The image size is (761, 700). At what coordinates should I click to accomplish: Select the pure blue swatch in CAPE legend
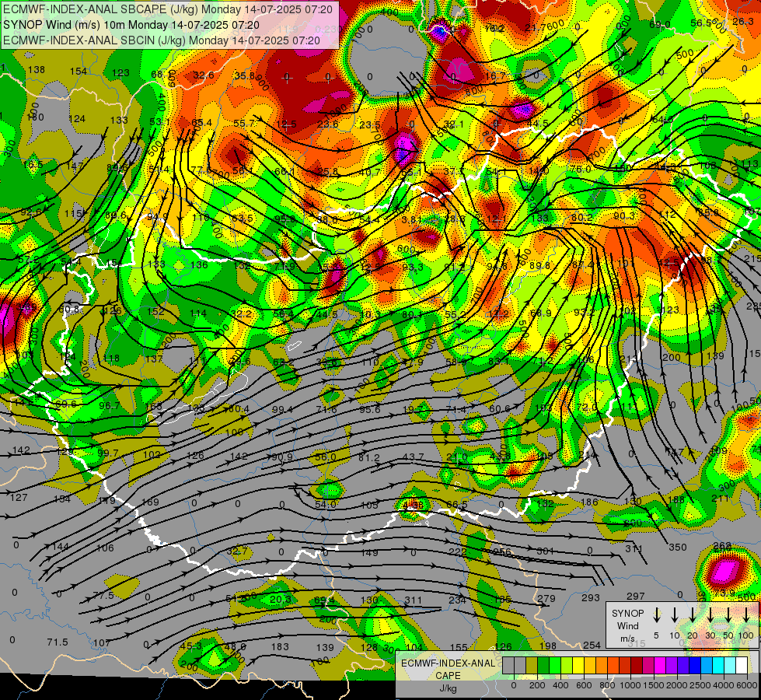point(694,666)
